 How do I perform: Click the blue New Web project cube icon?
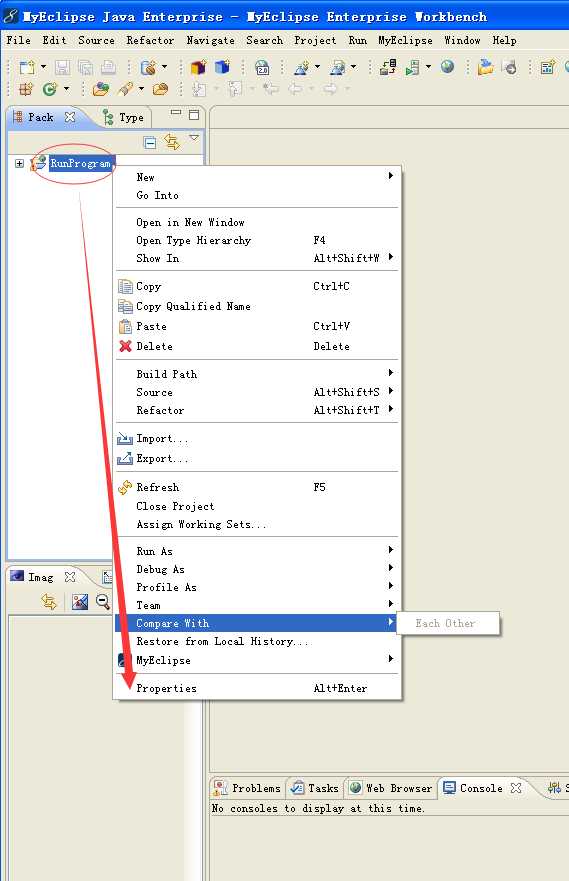222,67
